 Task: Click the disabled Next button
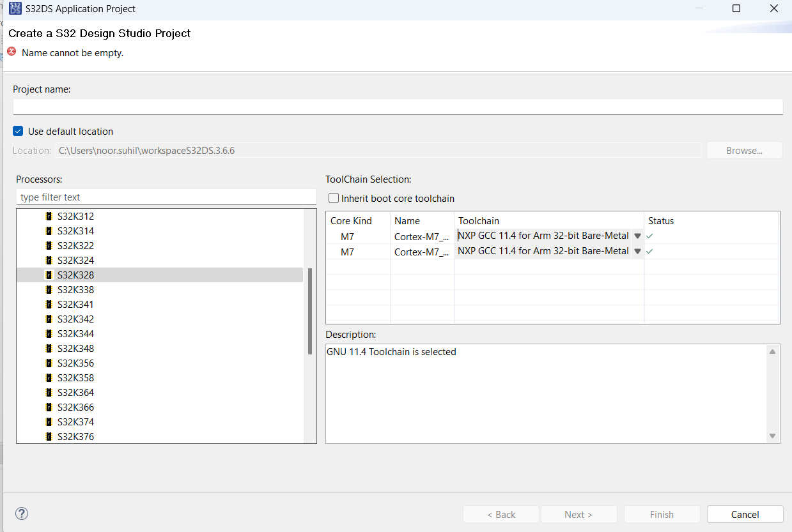[x=578, y=514]
